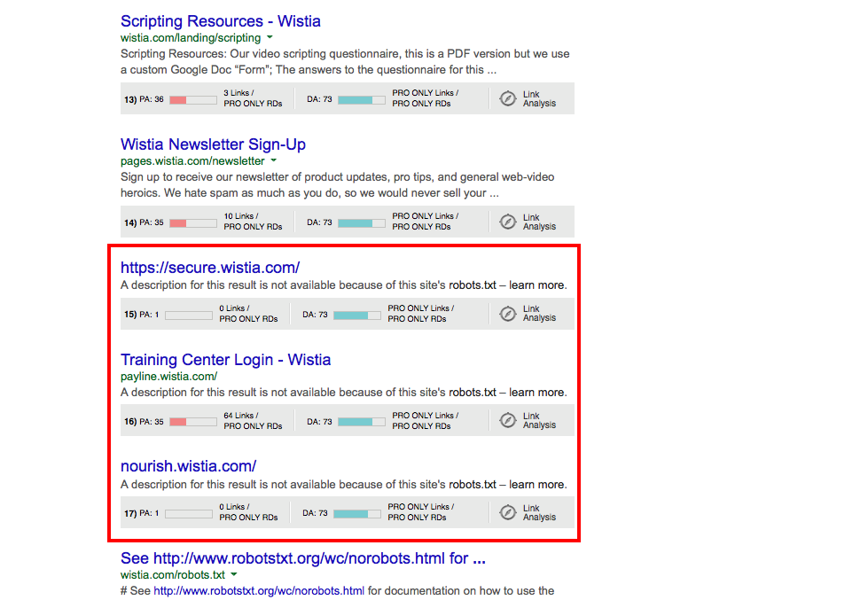The image size is (868, 600).
Task: Click green URL wistia.com/landing/scripting
Action: [x=191, y=37]
